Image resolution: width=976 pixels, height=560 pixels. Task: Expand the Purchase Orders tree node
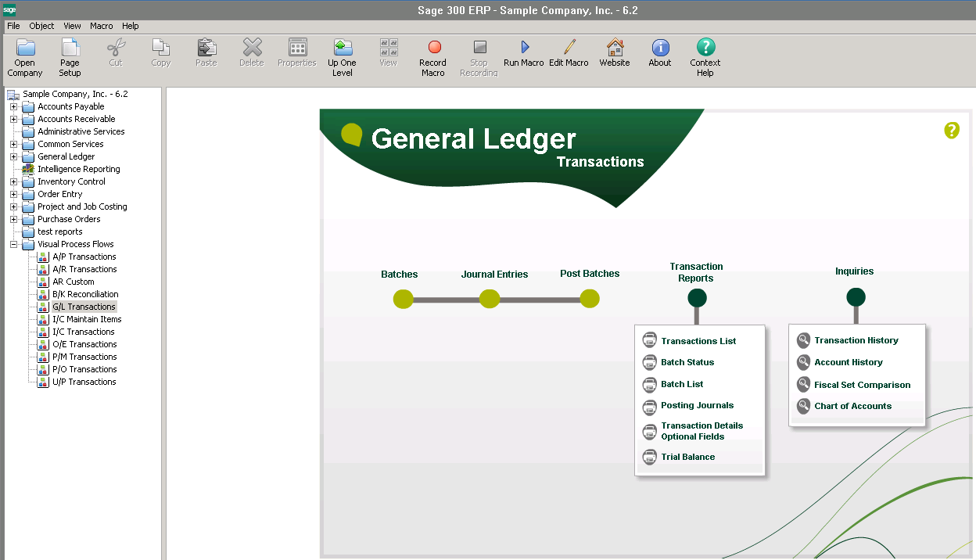point(13,219)
